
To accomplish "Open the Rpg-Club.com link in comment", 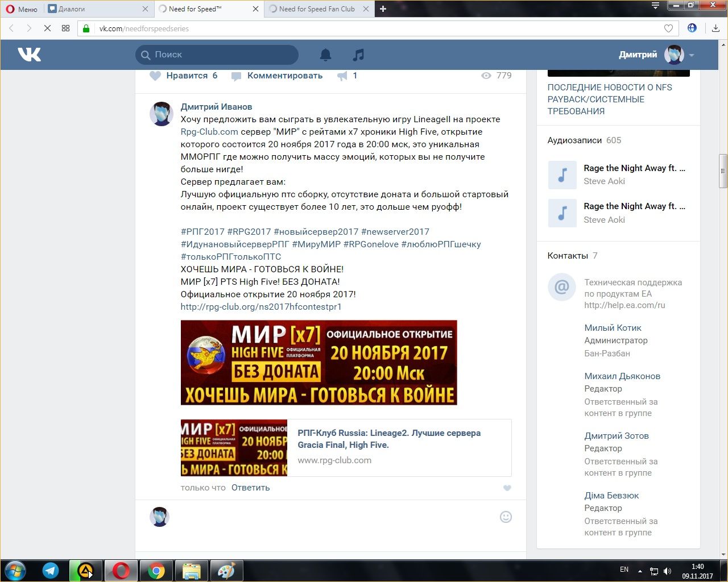I will click(x=209, y=132).
